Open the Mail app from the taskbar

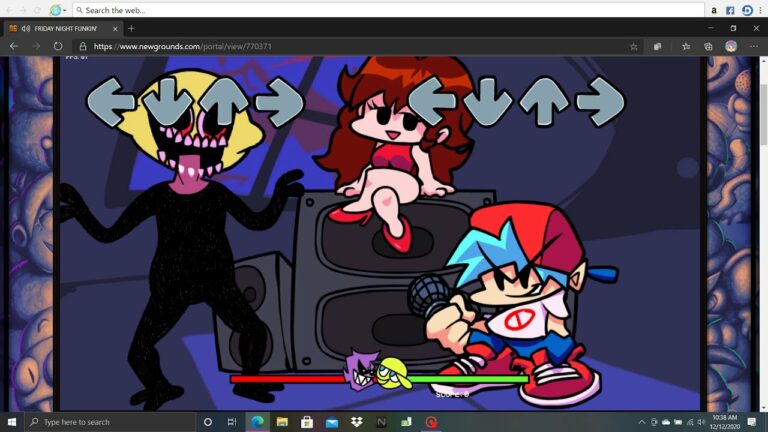332,422
